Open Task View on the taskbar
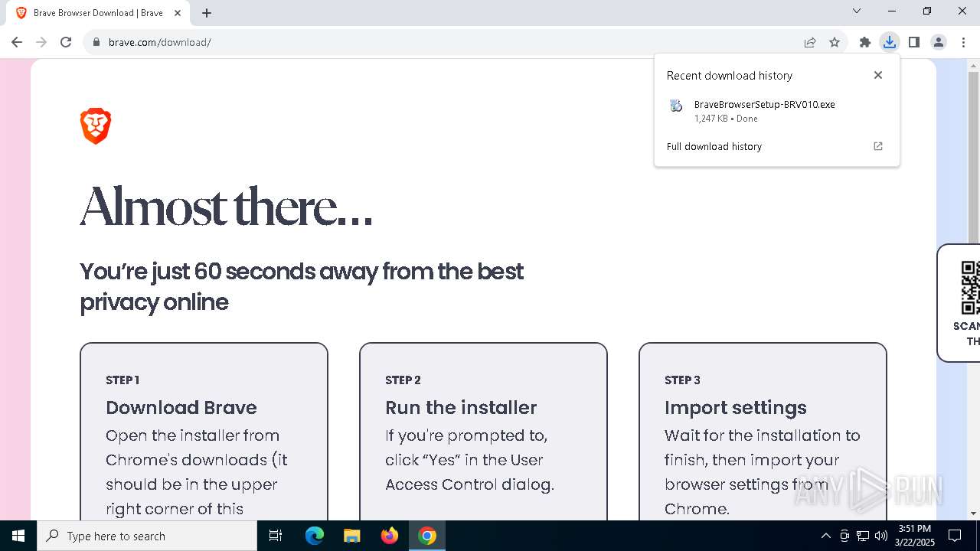980x551 pixels. [276, 536]
